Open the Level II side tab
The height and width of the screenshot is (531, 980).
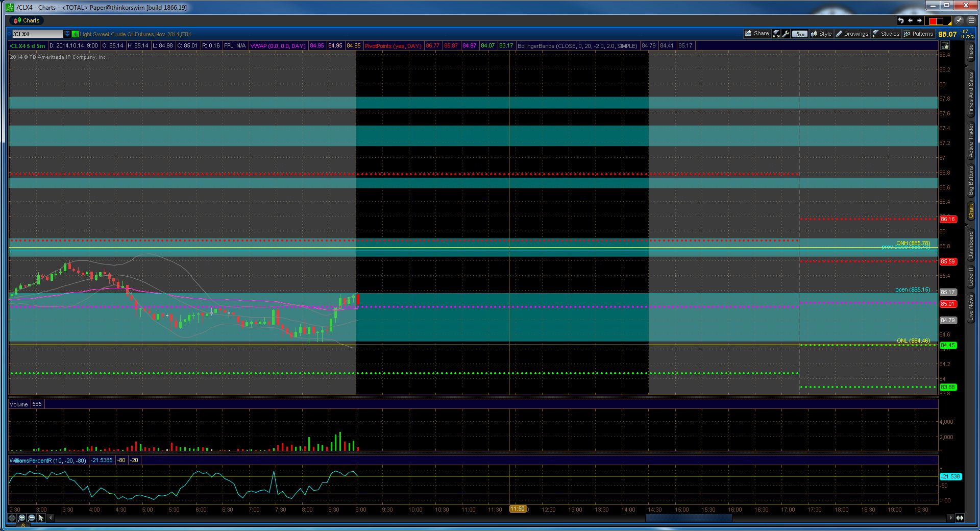point(970,277)
